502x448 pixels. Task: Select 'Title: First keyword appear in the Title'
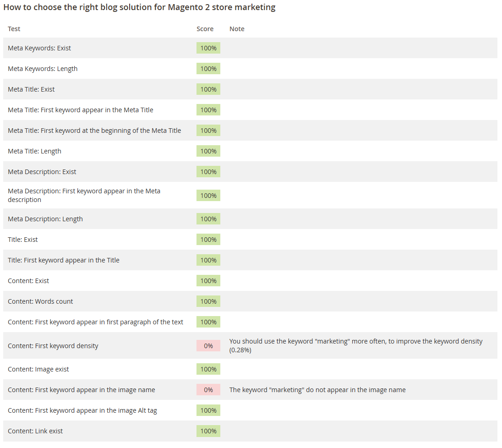pyautogui.click(x=64, y=260)
